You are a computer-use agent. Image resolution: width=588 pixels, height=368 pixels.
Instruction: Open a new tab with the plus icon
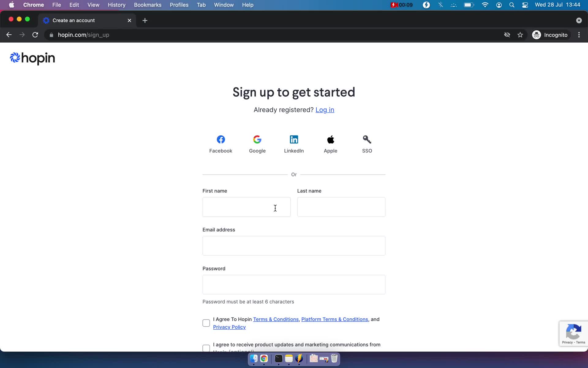point(145,20)
